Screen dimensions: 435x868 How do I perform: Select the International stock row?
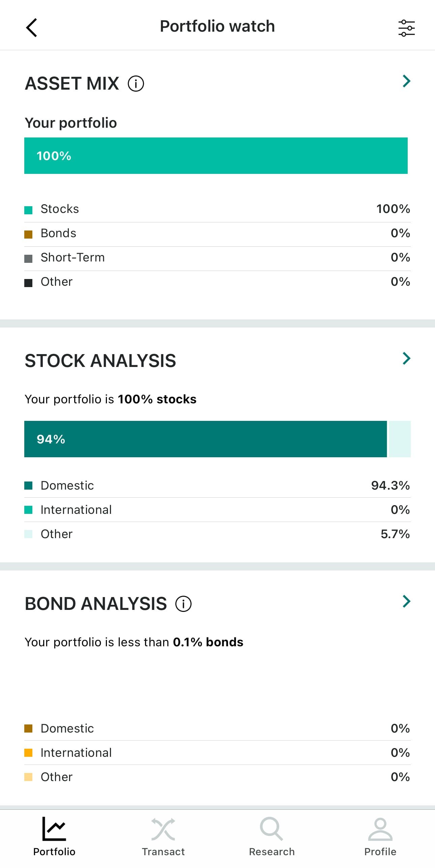pyautogui.click(x=217, y=510)
